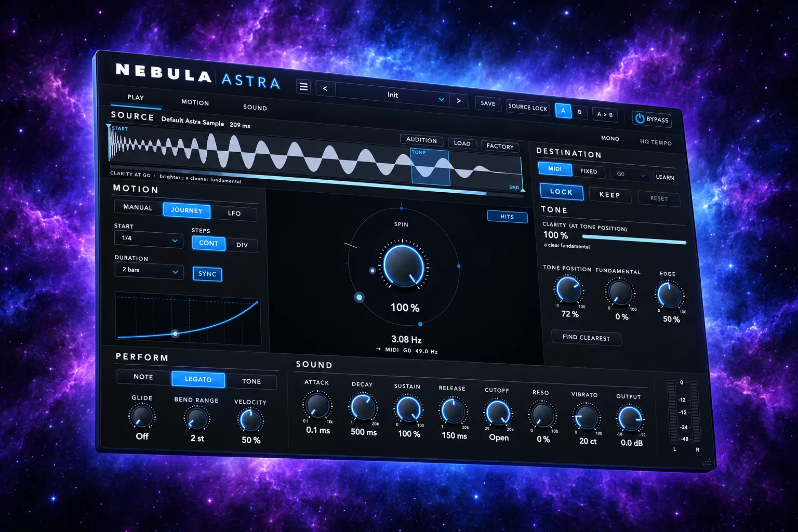Screen dimensions: 798x532
Task: Click the Vibrato knob
Action: [x=586, y=417]
